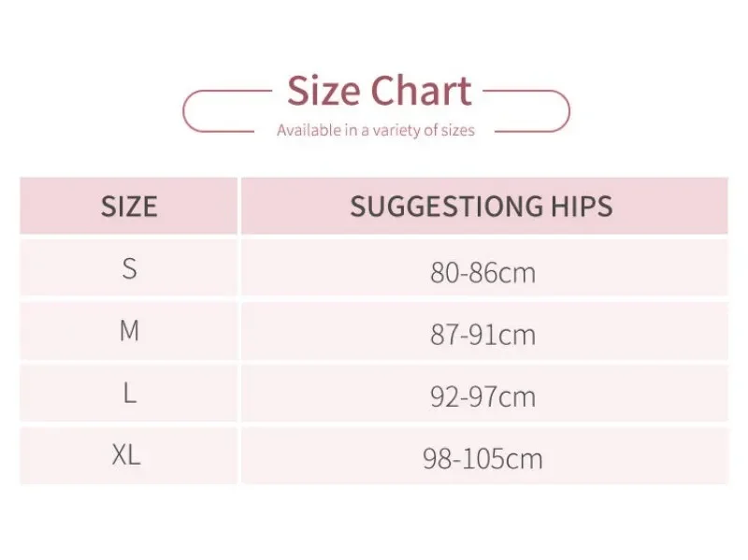Click the 87-91cm hips value

[x=482, y=335]
